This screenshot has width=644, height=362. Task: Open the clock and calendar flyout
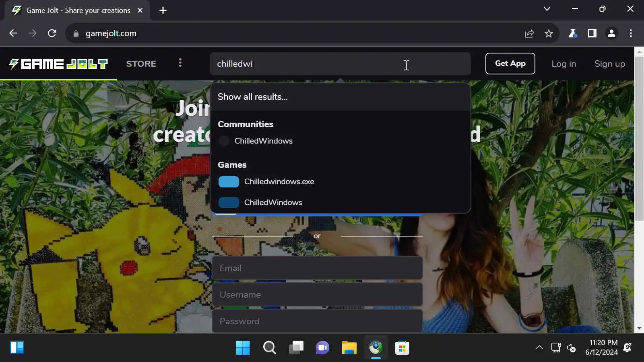[x=601, y=348]
